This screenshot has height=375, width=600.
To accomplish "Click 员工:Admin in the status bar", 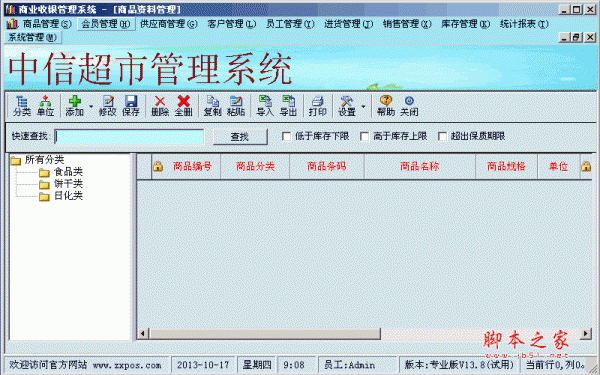I will (349, 365).
